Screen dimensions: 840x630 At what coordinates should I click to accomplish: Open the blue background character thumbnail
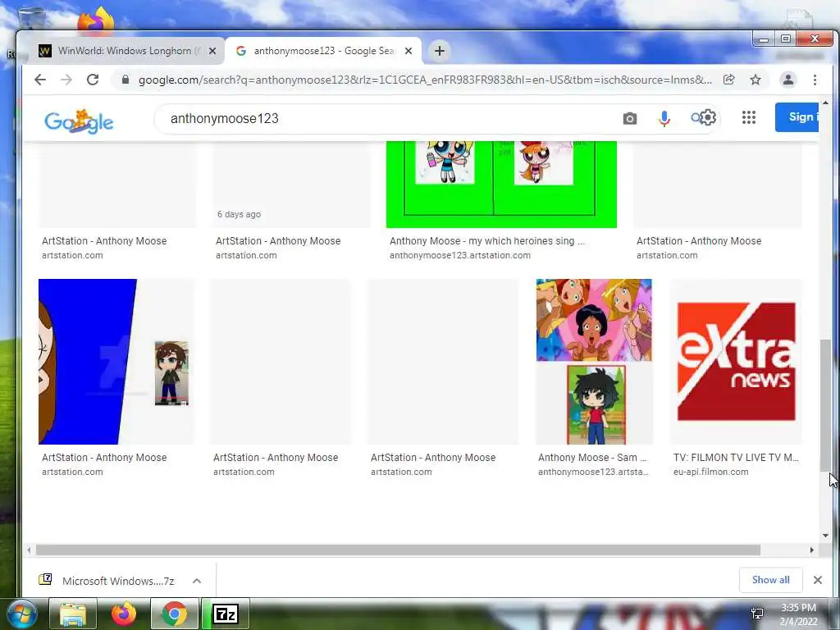[116, 362]
